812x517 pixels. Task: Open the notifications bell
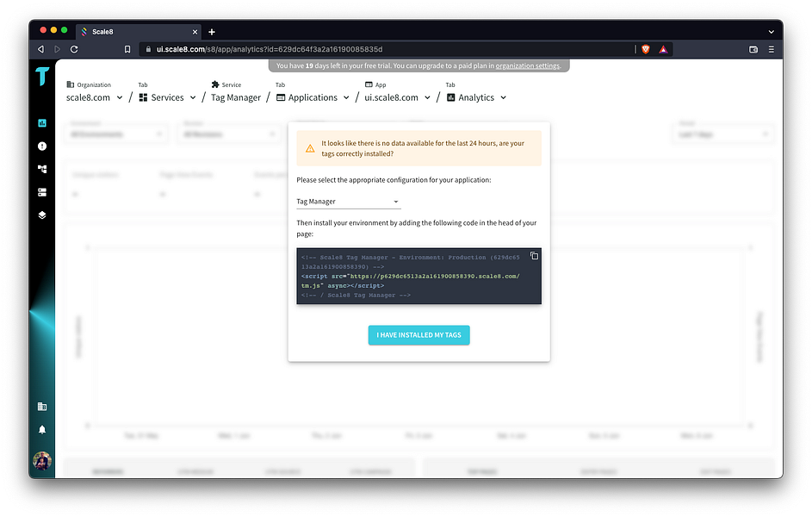[42, 429]
